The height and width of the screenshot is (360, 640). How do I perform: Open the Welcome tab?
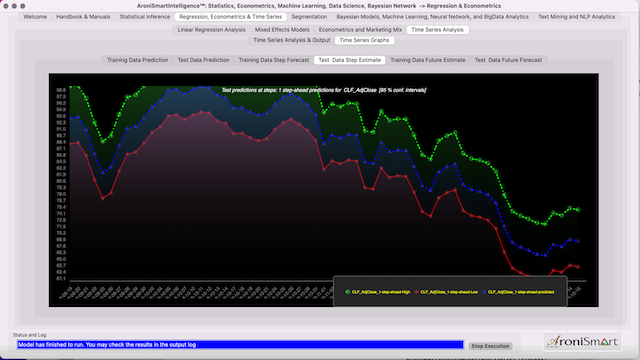[x=35, y=17]
